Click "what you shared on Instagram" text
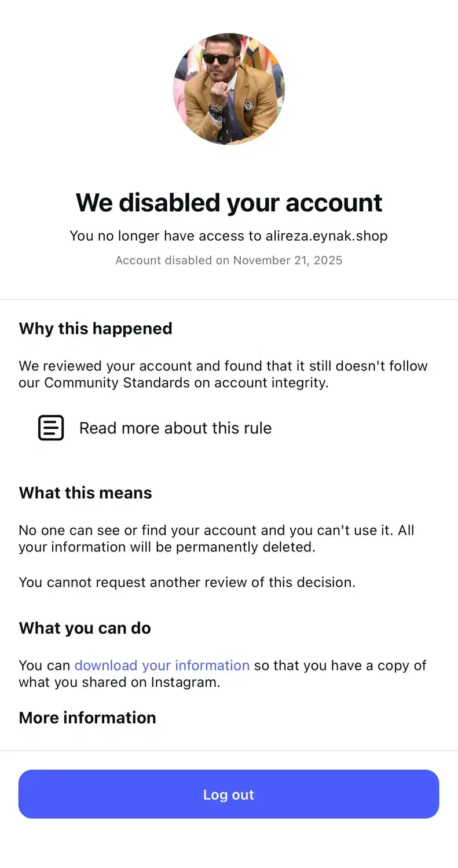Viewport: 458px width, 868px height. [x=119, y=682]
